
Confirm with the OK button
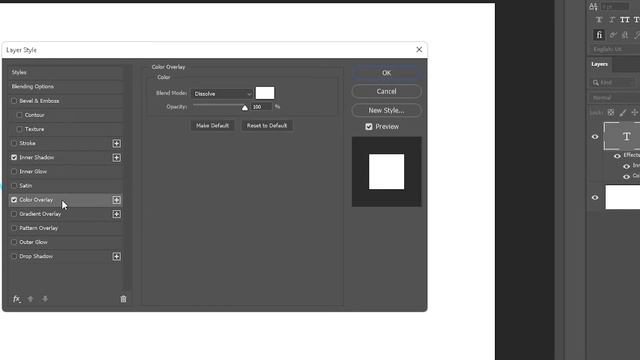point(386,73)
